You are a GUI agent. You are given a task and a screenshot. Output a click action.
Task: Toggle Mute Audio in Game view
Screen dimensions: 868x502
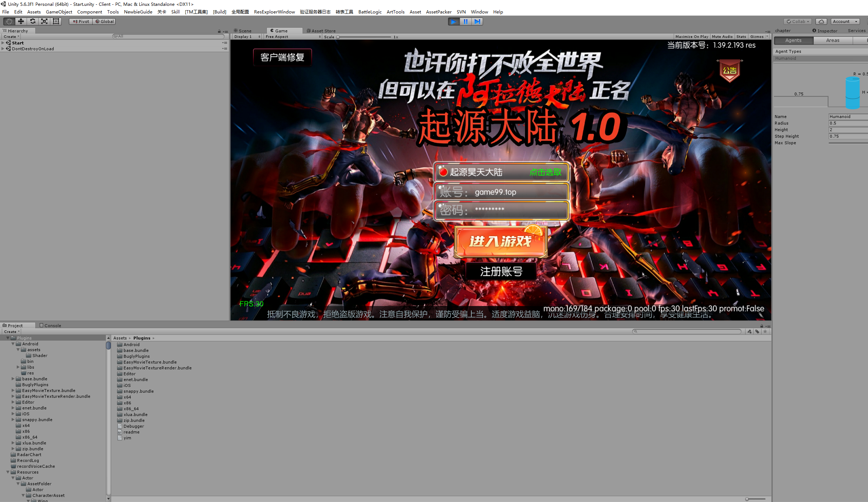pyautogui.click(x=722, y=37)
